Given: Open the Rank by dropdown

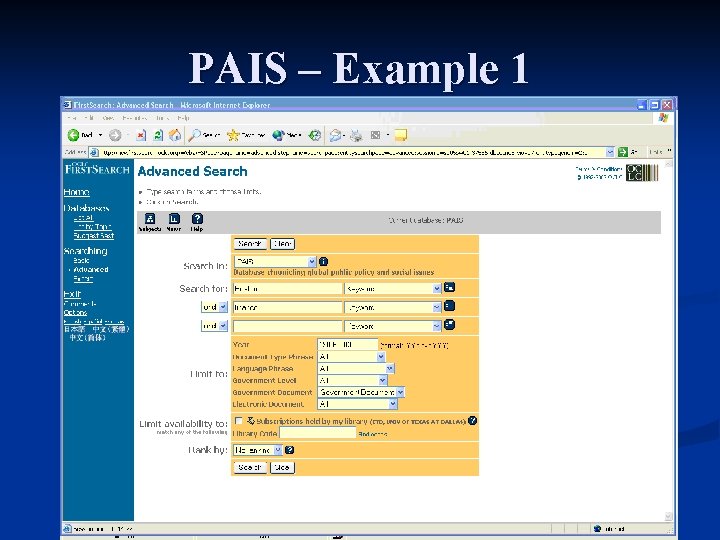Looking at the screenshot, I should click(277, 450).
